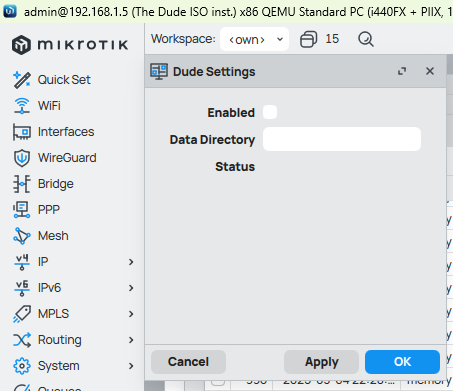Expand the System submenu arrow
Viewport: 453px width, 391px height.
pos(131,366)
